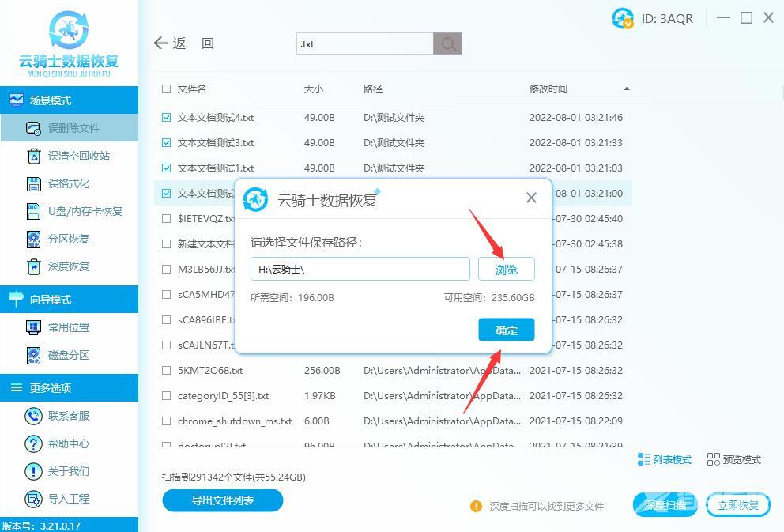
Task: Close the save path dialog
Action: click(531, 198)
